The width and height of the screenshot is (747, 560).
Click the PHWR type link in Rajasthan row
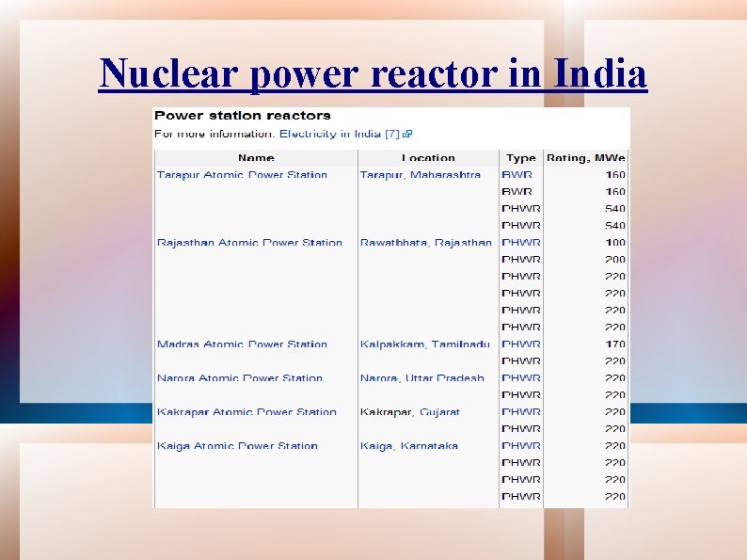tap(521, 243)
